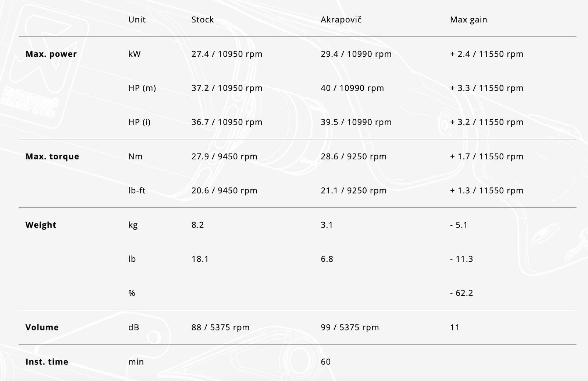The width and height of the screenshot is (588, 381).
Task: Select the Stock column header
Action: pyautogui.click(x=203, y=20)
